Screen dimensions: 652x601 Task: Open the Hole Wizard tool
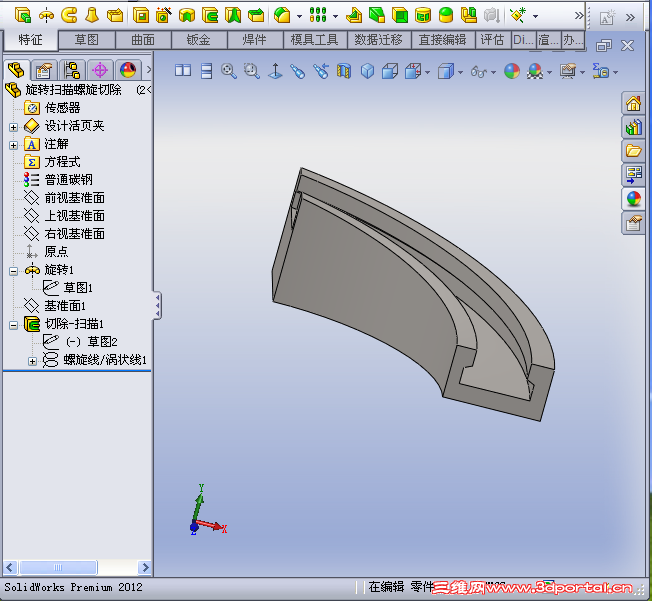coord(164,15)
